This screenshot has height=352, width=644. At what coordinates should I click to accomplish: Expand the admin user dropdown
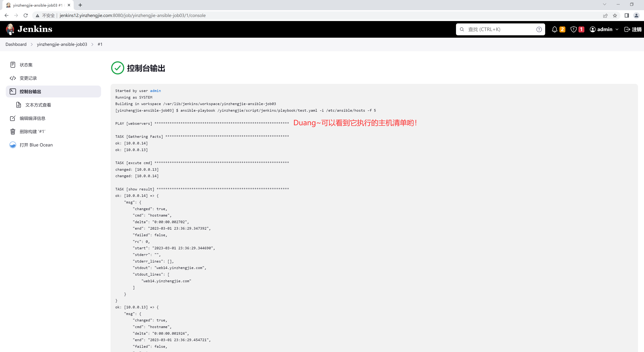617,29
